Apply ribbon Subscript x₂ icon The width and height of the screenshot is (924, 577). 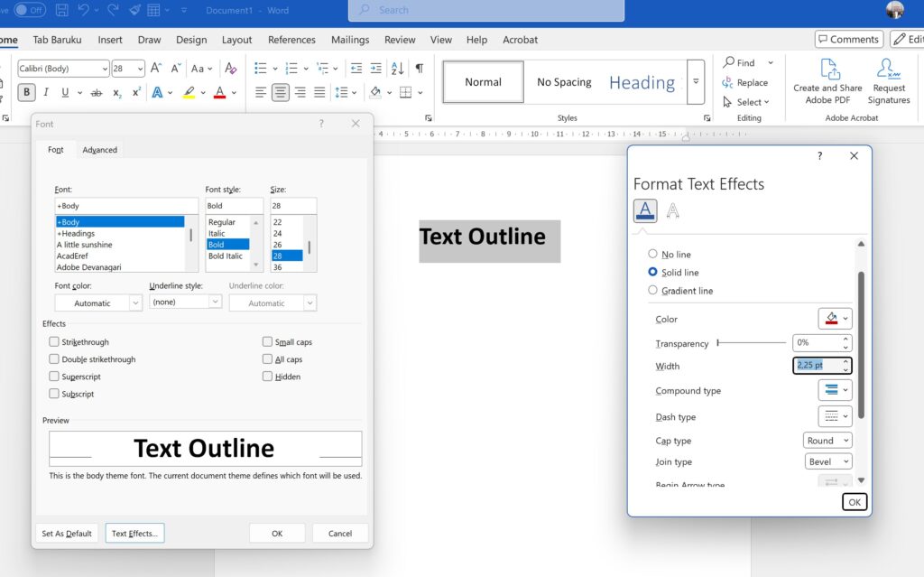116,93
